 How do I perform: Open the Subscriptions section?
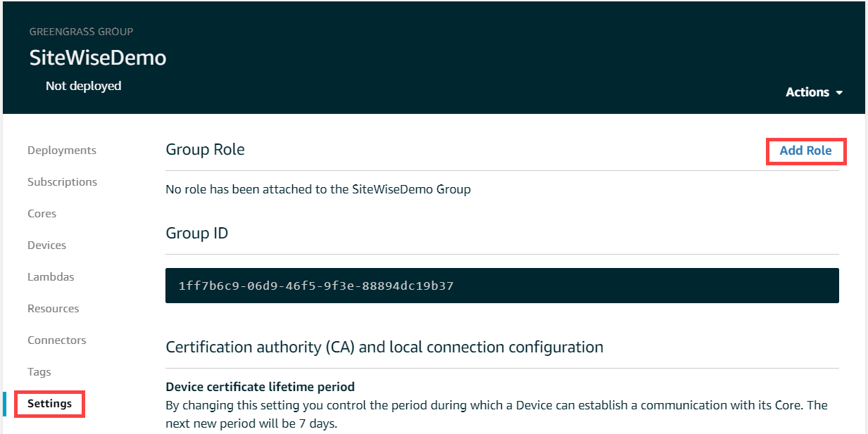tap(63, 182)
